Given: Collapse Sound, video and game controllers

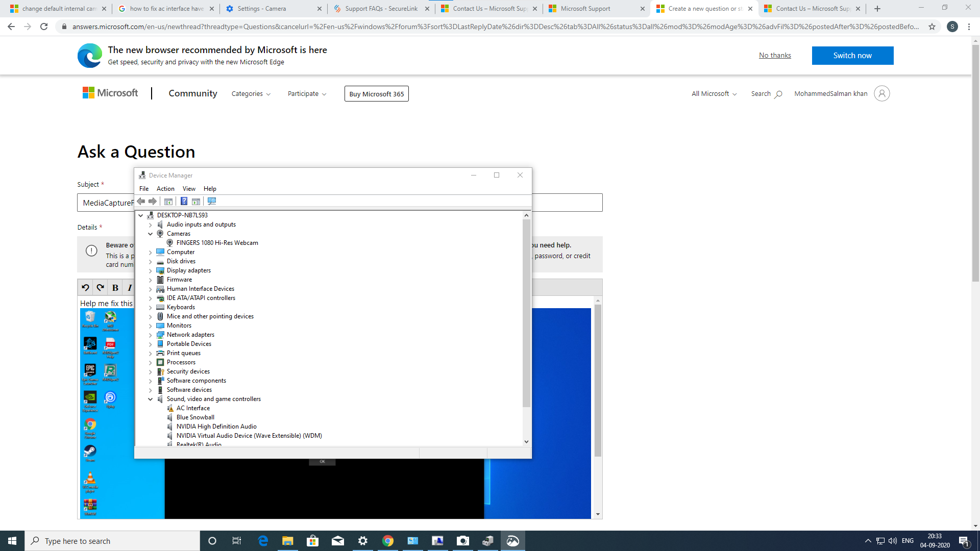Looking at the screenshot, I should [150, 399].
